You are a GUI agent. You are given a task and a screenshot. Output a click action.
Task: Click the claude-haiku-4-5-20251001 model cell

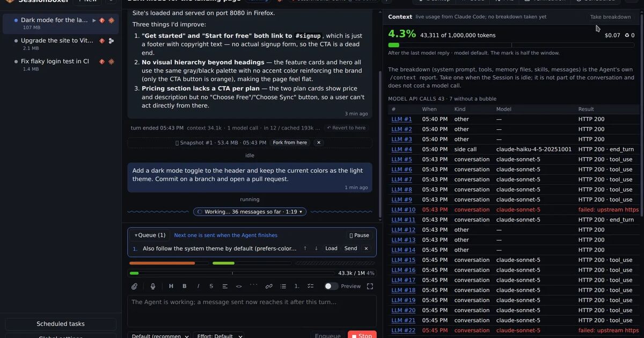tap(534, 149)
